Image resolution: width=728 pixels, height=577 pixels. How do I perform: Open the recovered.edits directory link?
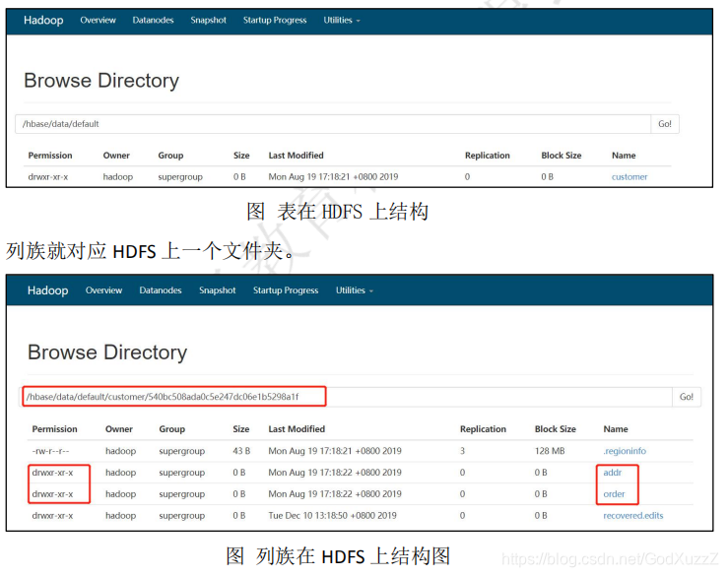(x=633, y=516)
